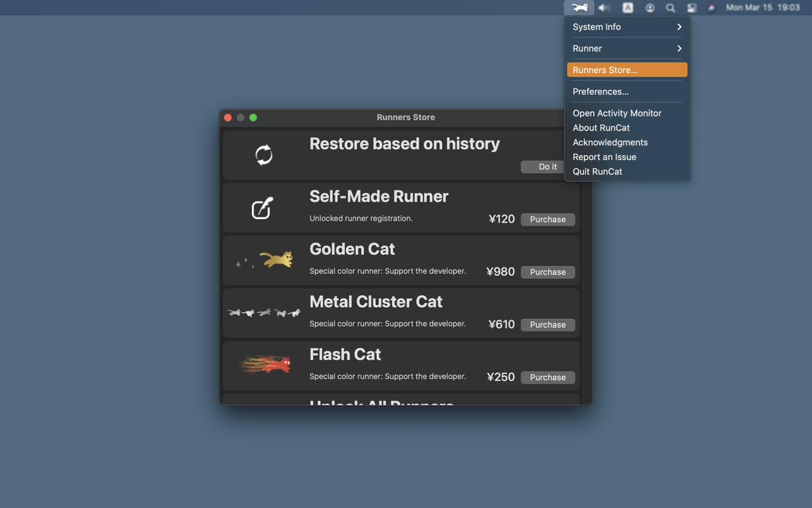The width and height of the screenshot is (812, 508).
Task: Open Acknowledgments menu item
Action: (x=627, y=142)
